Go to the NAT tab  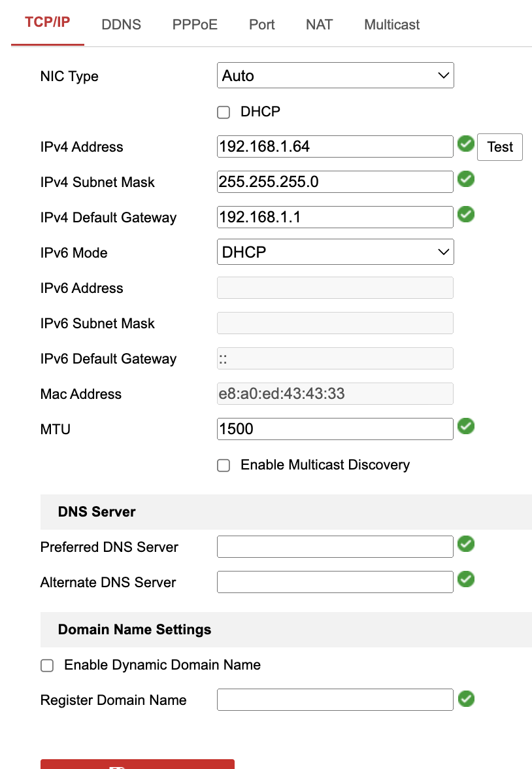tap(319, 25)
